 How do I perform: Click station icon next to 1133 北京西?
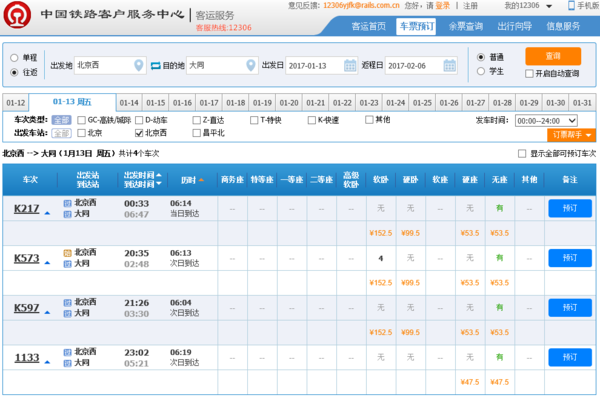[x=67, y=352]
